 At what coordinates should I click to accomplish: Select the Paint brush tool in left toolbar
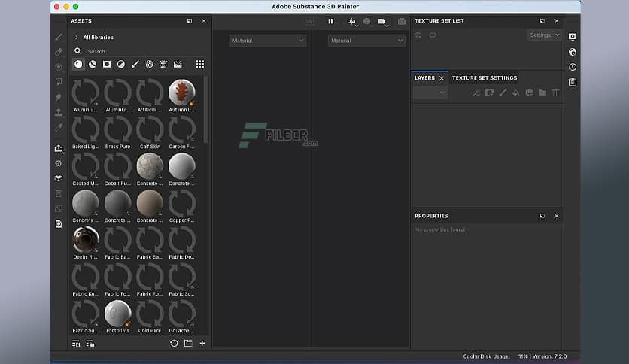[x=59, y=37]
